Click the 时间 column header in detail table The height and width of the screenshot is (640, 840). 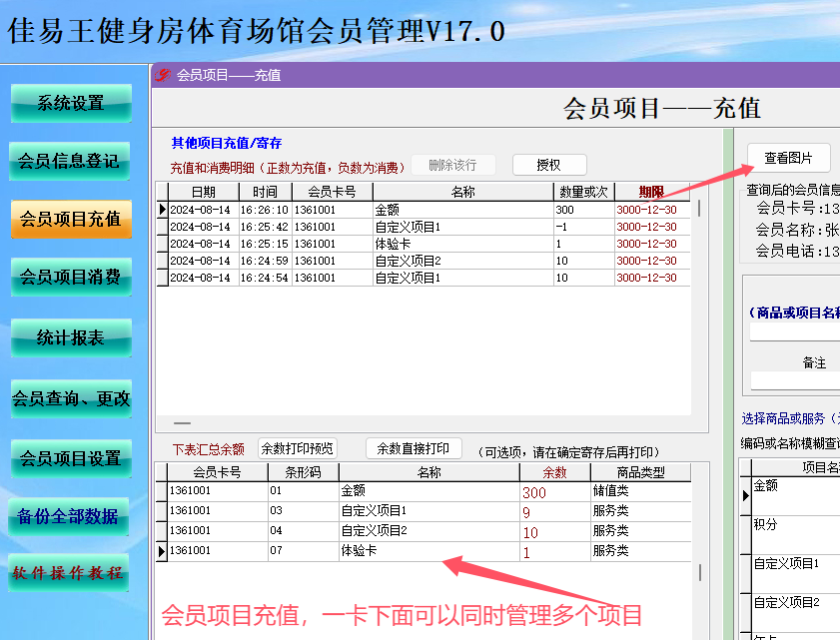265,192
